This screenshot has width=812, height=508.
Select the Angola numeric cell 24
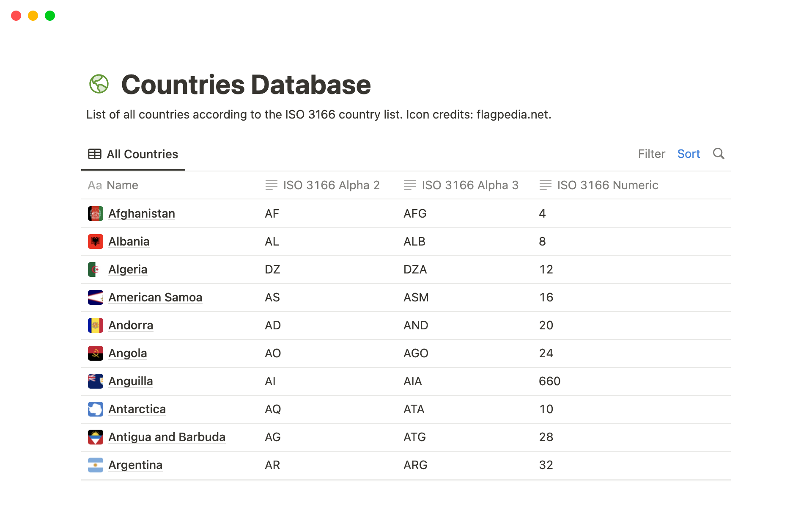coord(546,353)
